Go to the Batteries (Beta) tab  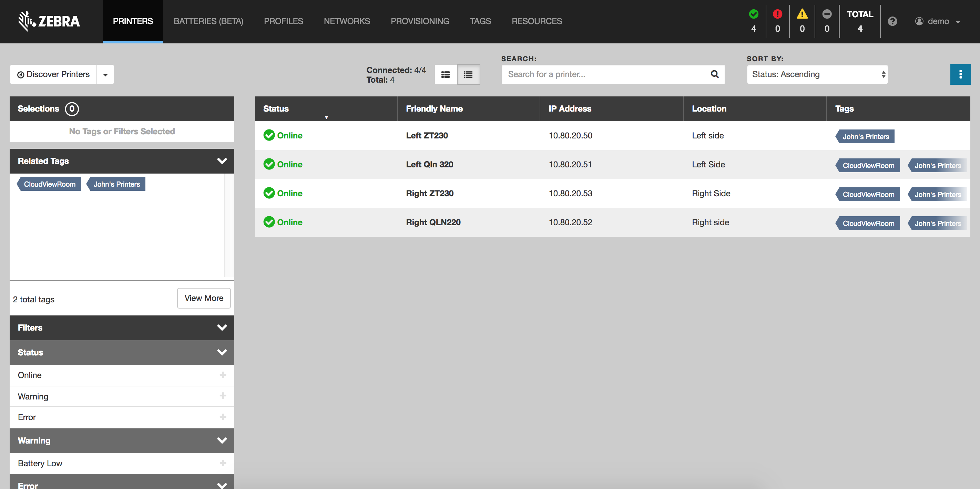[208, 21]
